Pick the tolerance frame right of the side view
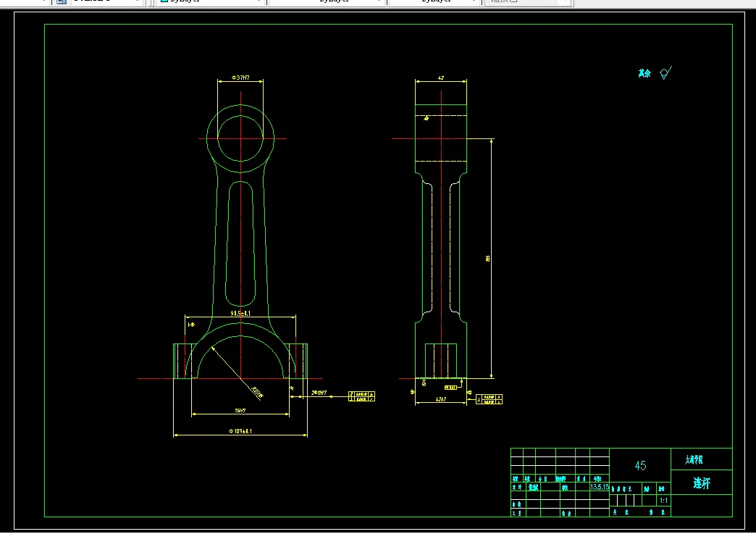This screenshot has width=756, height=534. [x=489, y=399]
